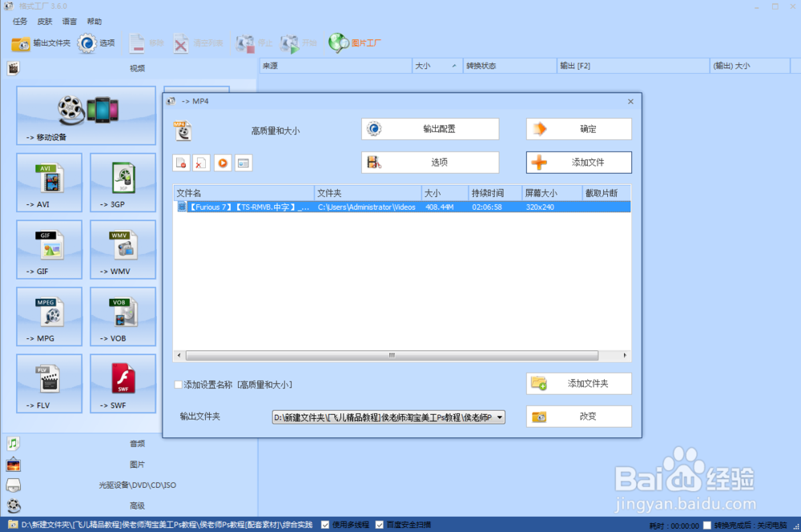Click the 408.44M size cell

point(439,208)
